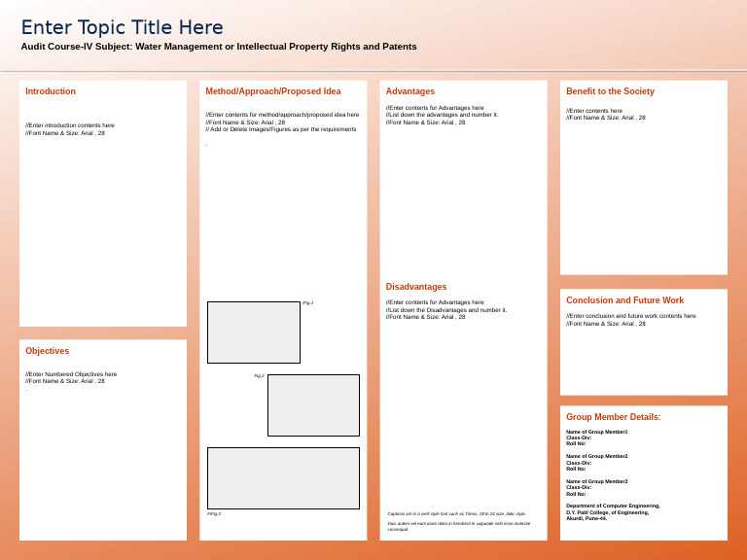Click the italic caption text at the bottom

pyautogui.click(x=458, y=521)
